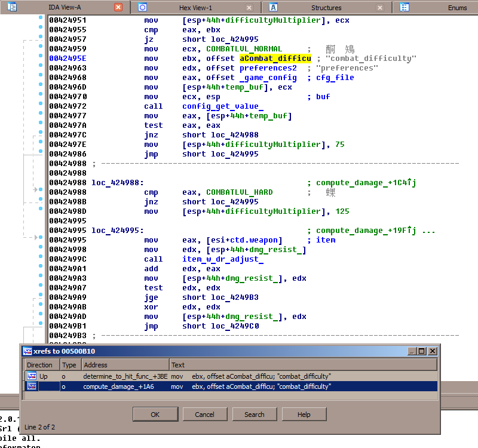Click the loc_424988 label
Screen dimensions: 478x448
(x=117, y=183)
